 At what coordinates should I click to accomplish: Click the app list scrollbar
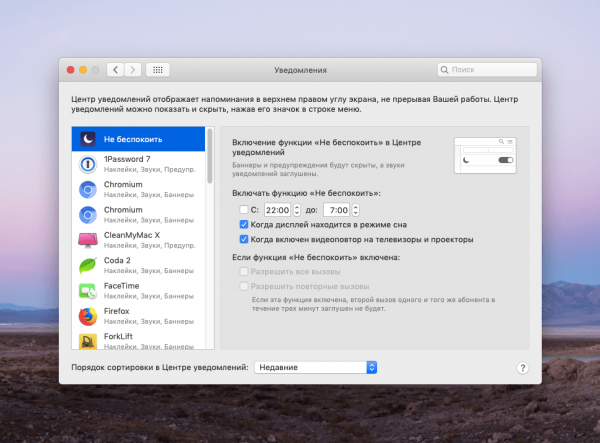tap(210, 156)
